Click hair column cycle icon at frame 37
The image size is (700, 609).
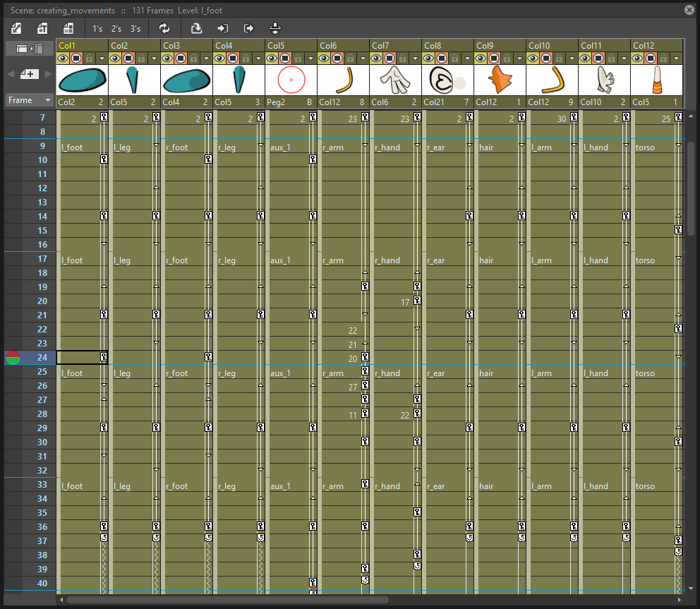522,538
